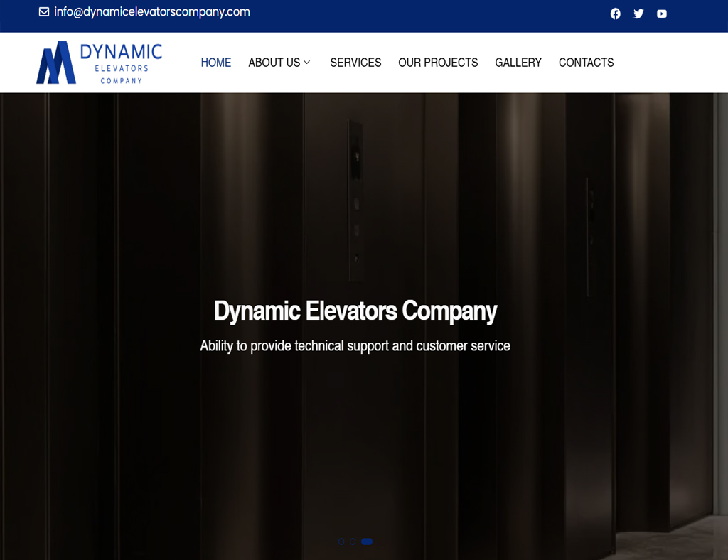Image resolution: width=728 pixels, height=560 pixels.
Task: Select the second slider dot indicator
Action: click(x=353, y=542)
